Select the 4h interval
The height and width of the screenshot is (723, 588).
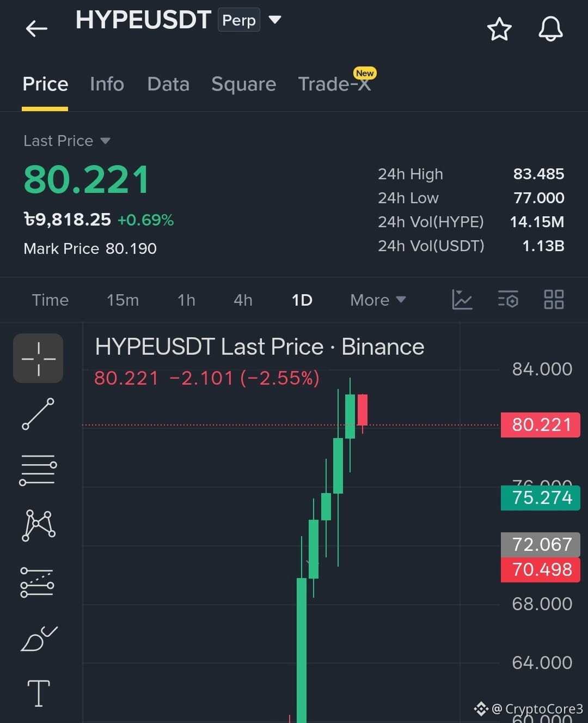click(243, 300)
